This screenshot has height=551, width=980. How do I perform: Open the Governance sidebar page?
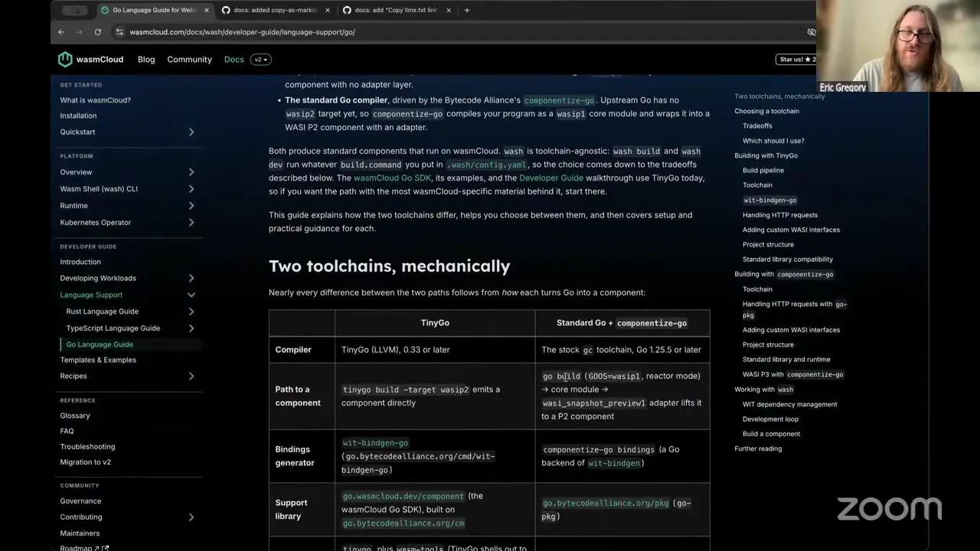(80, 501)
